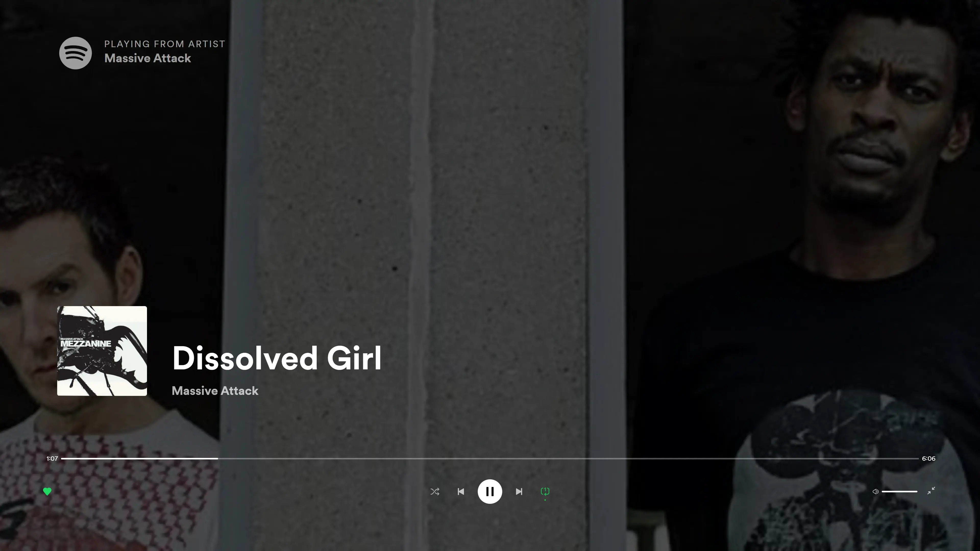Click the Playing From Artist label

click(165, 44)
